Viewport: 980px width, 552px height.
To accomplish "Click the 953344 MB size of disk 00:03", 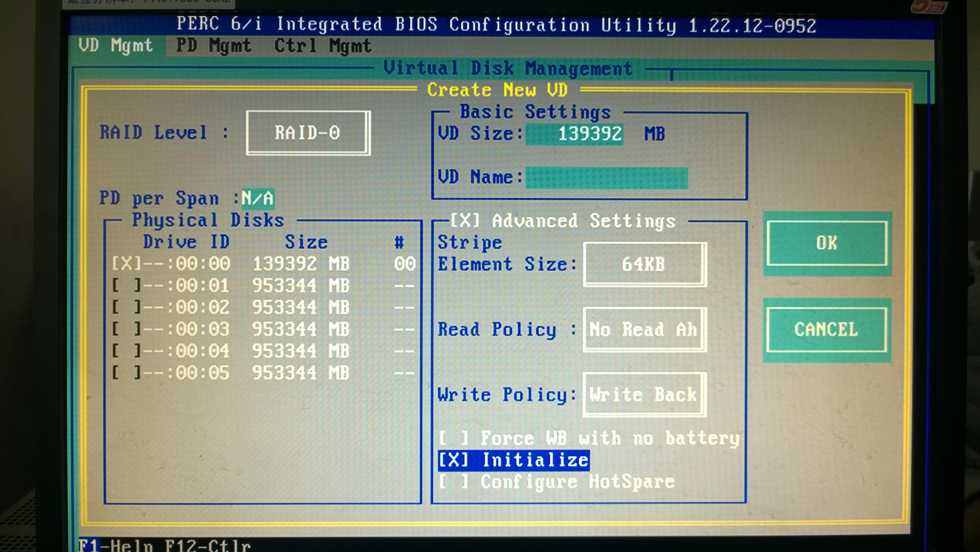I will click(301, 329).
